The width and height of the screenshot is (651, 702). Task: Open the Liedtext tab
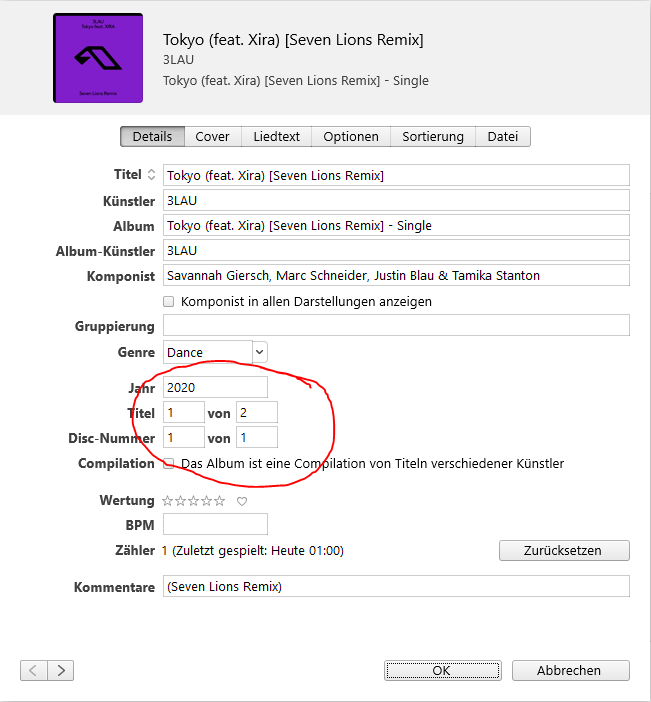point(276,137)
